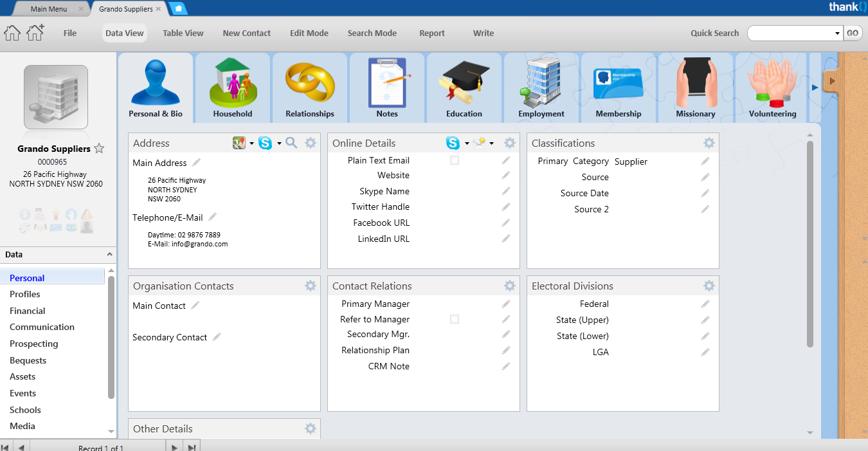Open the Notes clipboard icon

tap(388, 82)
